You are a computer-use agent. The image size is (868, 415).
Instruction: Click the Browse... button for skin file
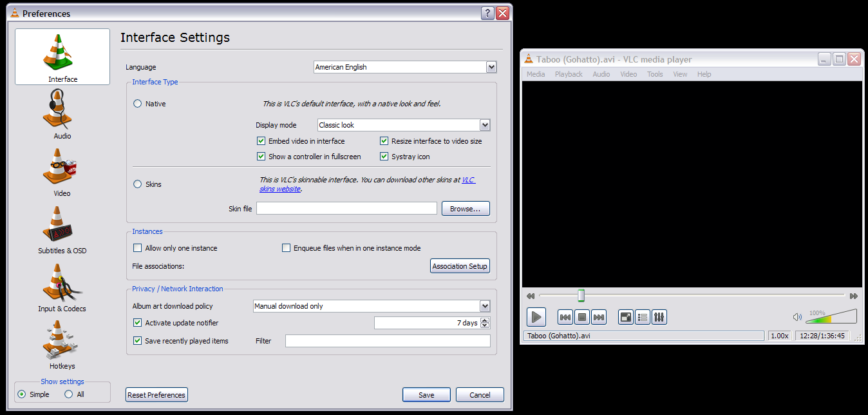[x=466, y=209]
